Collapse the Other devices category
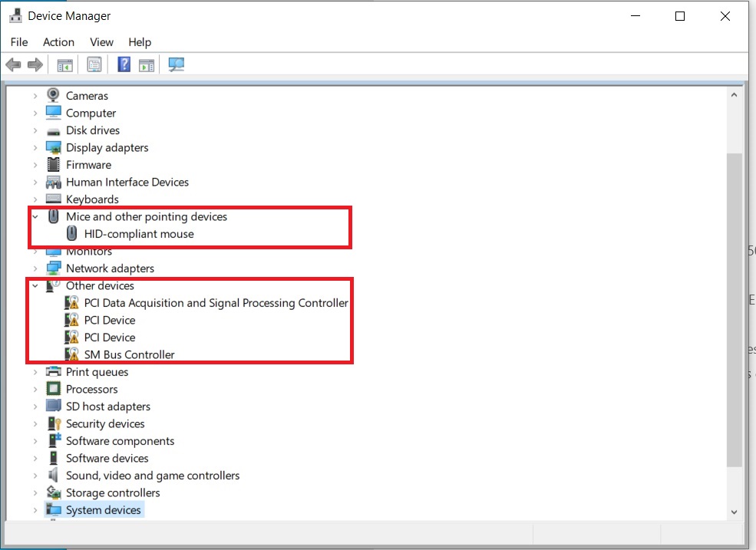Screen dimensions: 756x550 coord(36,285)
